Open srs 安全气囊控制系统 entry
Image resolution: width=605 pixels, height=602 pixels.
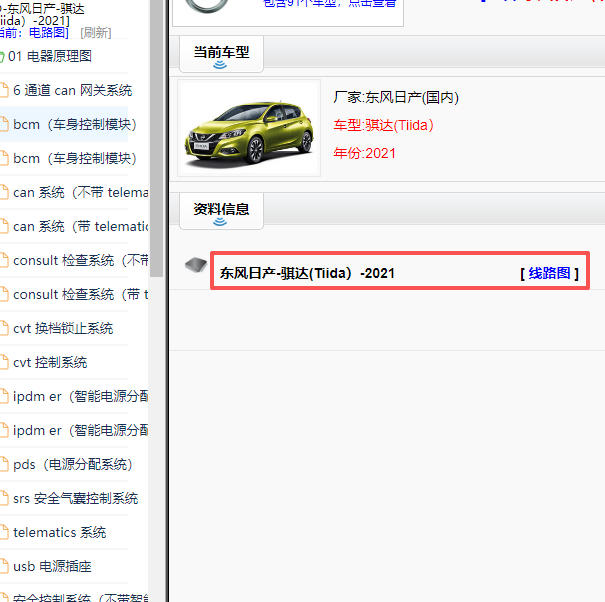click(x=76, y=498)
